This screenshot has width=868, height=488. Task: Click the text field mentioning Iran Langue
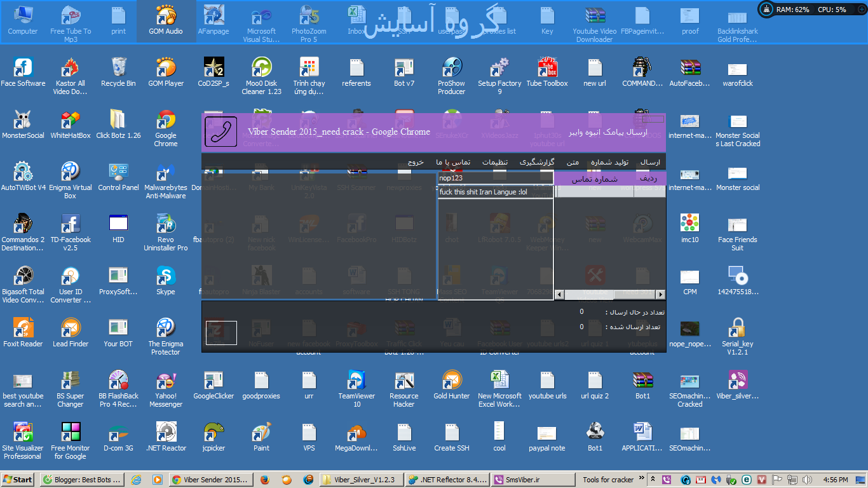click(496, 192)
